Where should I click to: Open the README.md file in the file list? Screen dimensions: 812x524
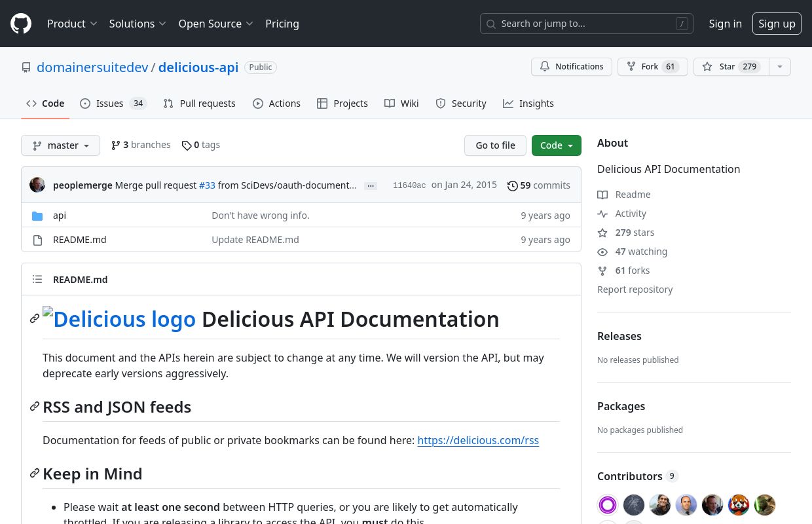[79, 240]
